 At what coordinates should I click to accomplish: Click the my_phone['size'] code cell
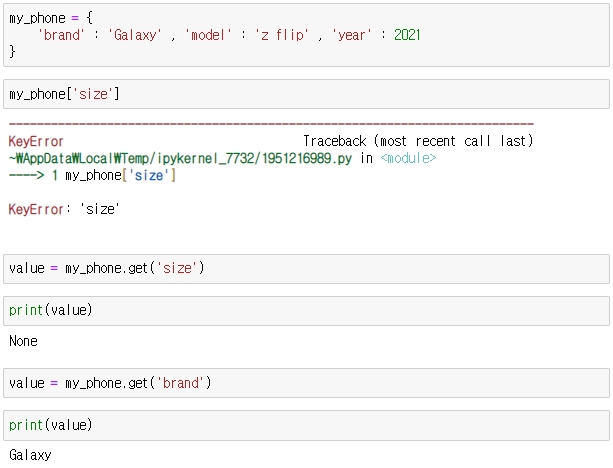click(306, 94)
